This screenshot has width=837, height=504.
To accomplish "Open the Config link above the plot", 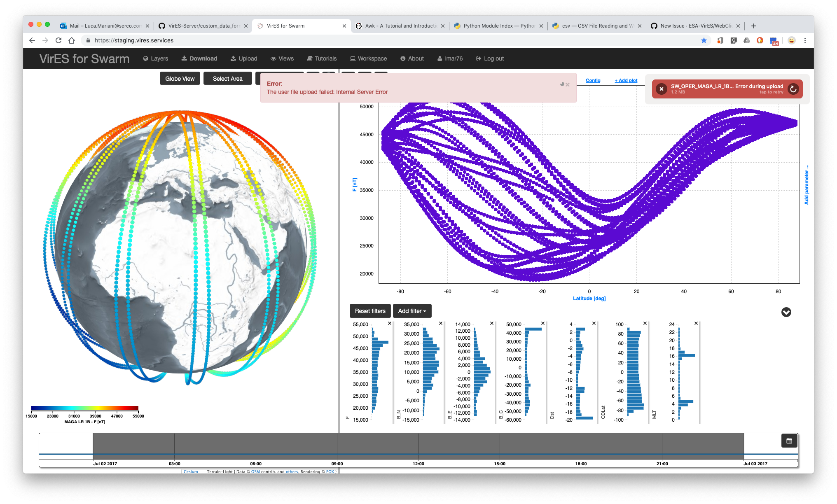I will pyautogui.click(x=593, y=80).
